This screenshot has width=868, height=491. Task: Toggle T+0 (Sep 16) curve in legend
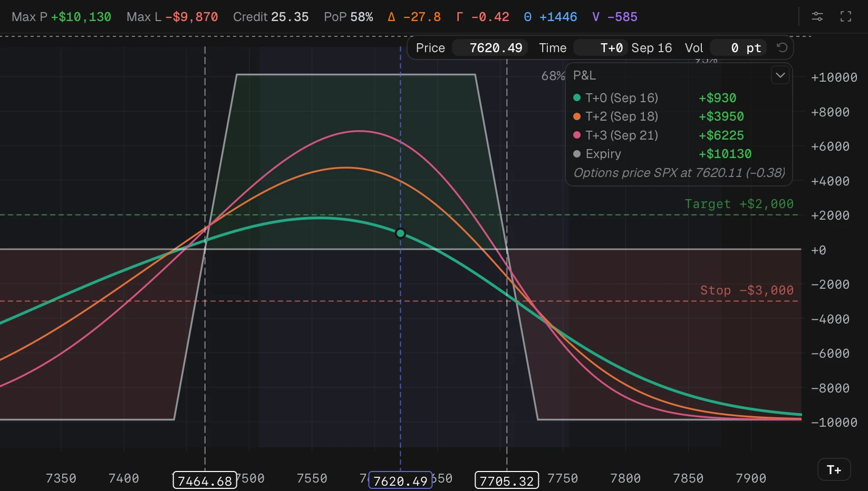point(615,98)
